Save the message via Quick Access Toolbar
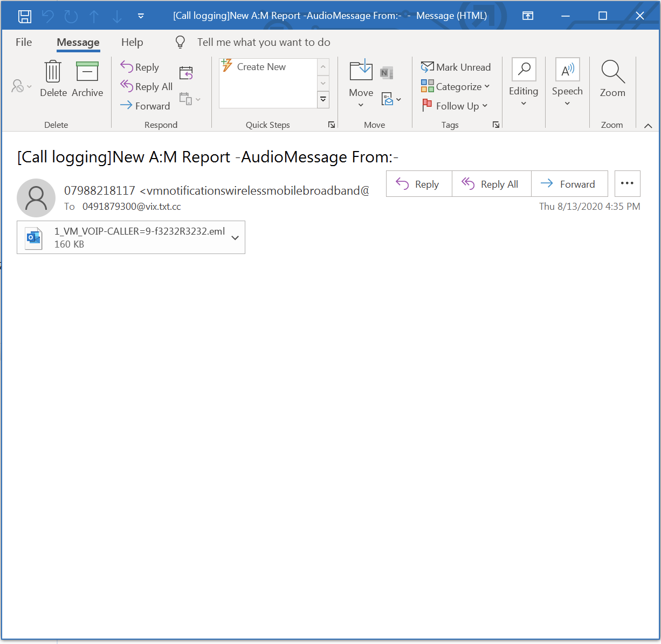Image resolution: width=661 pixels, height=644 pixels. [x=24, y=15]
